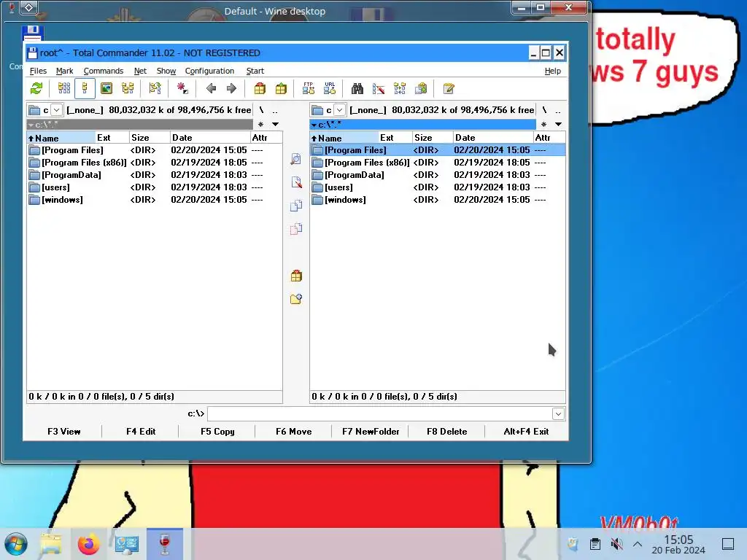The width and height of the screenshot is (747, 560).
Task: Click the copy names to clipboard icon
Action: click(x=421, y=88)
